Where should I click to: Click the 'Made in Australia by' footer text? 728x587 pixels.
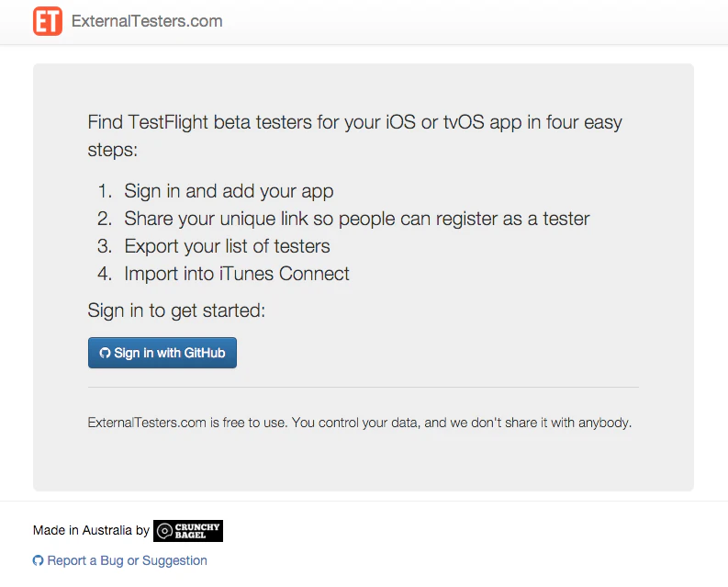91,530
